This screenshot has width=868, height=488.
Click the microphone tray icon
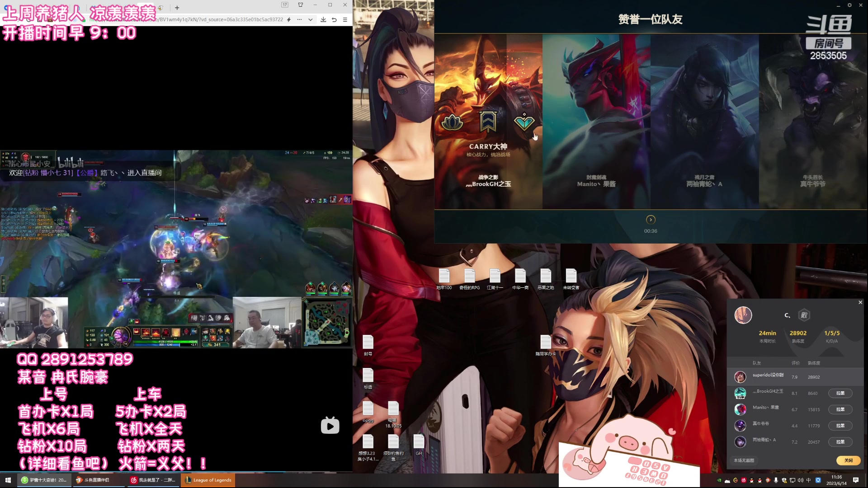pyautogui.click(x=776, y=480)
